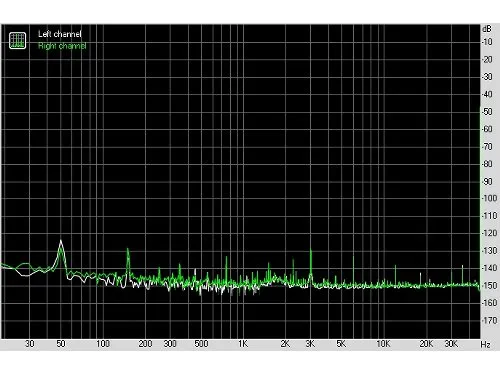Screen dimensions: 500x375
Task: Click the 50 Hz peak on the spectrum
Action: coord(61,241)
